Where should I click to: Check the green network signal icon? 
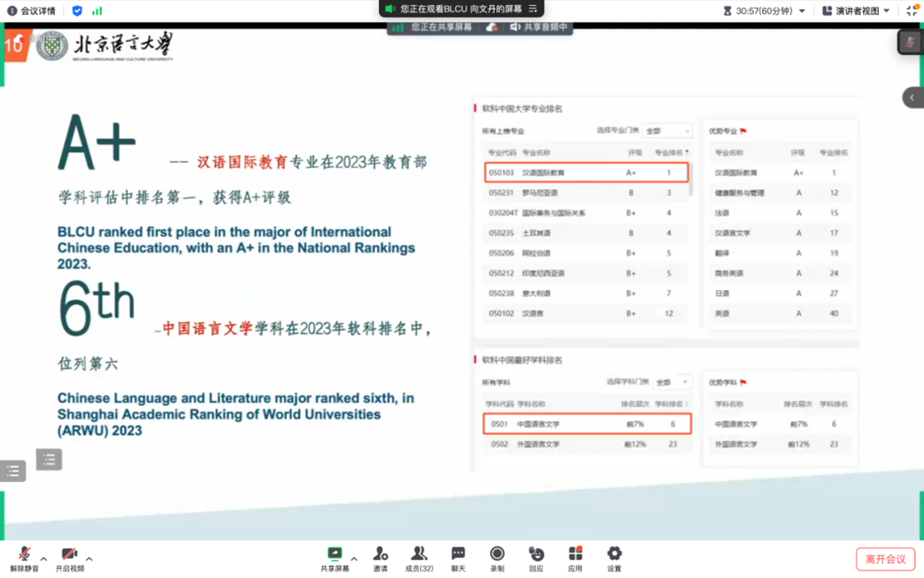pos(97,11)
